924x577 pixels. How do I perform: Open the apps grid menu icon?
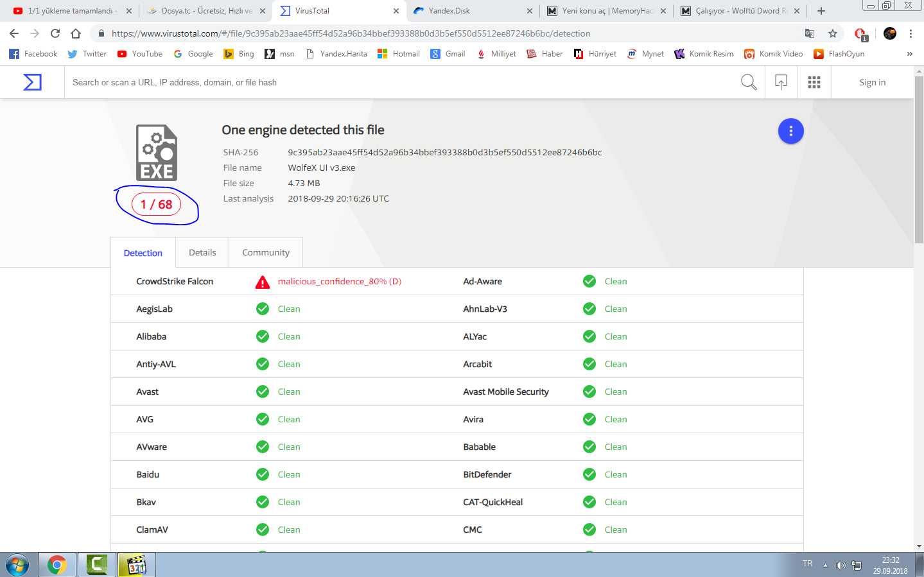[814, 82]
